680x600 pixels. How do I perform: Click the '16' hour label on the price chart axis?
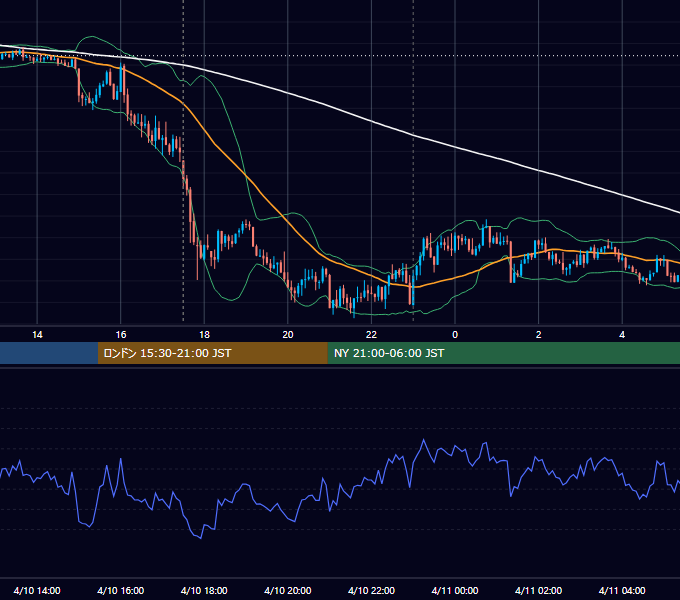tap(121, 335)
